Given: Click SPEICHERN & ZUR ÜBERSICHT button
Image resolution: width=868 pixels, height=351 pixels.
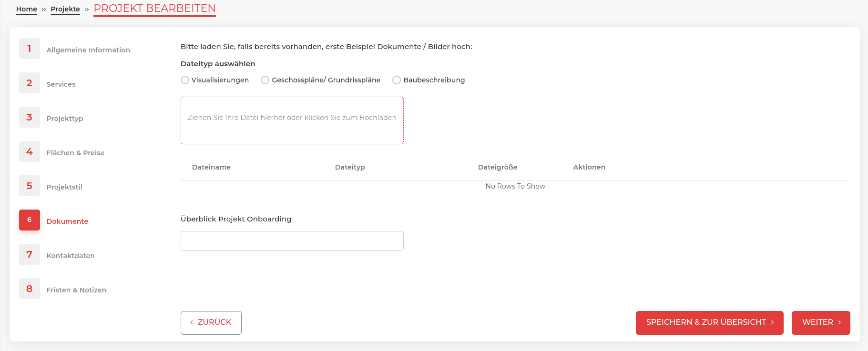Looking at the screenshot, I should click(x=709, y=322).
